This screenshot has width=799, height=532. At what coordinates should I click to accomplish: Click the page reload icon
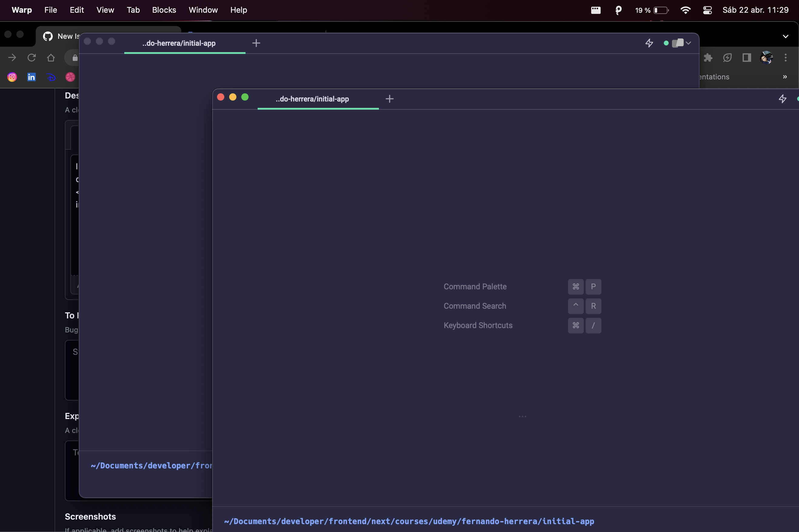coord(31,57)
